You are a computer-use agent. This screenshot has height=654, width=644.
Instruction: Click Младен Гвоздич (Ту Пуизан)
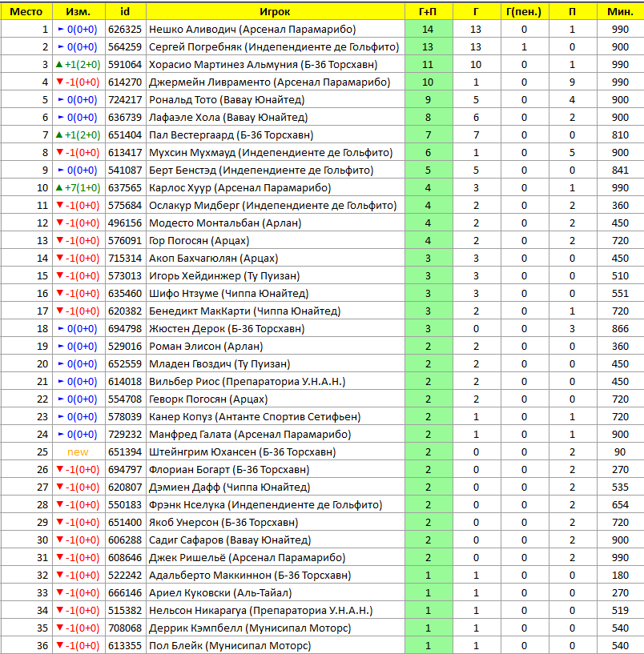pos(219,363)
